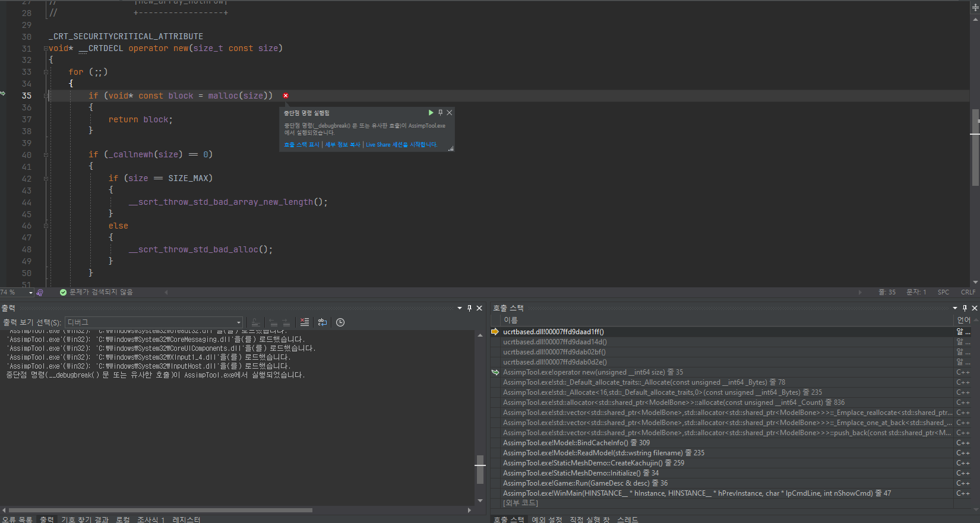Select Game::Run frame in call stack

tap(728, 483)
